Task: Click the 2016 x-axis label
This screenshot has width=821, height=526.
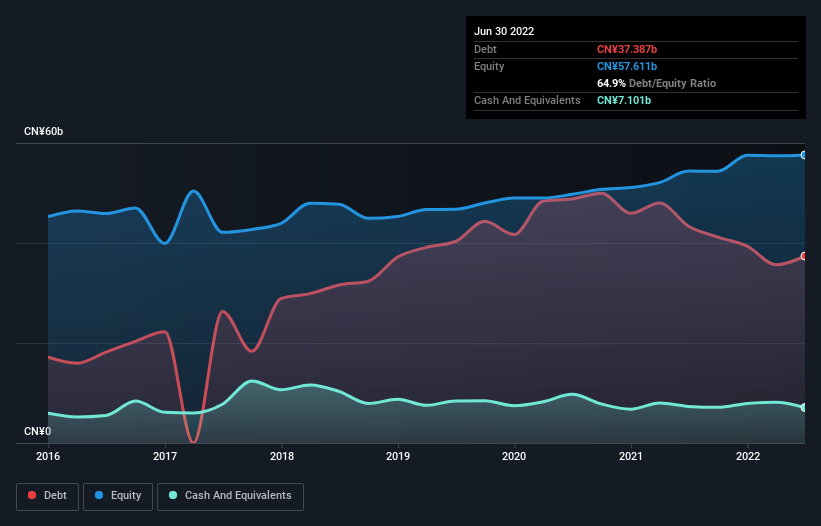Action: point(48,456)
